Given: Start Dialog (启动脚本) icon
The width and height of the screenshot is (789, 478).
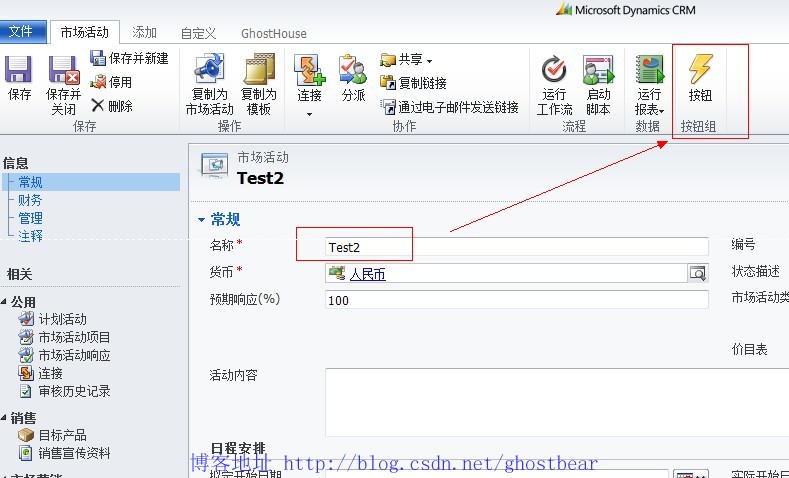Looking at the screenshot, I should tap(598, 69).
